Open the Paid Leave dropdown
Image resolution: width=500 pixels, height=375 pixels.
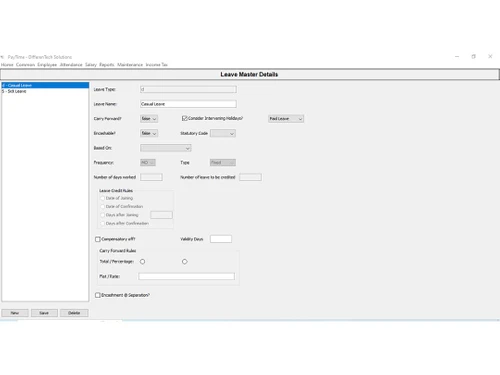286,119
